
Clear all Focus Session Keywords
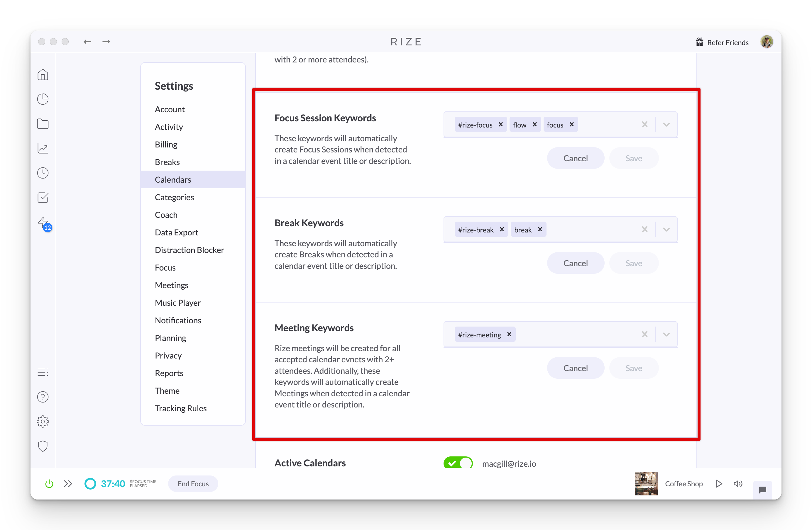coord(644,124)
